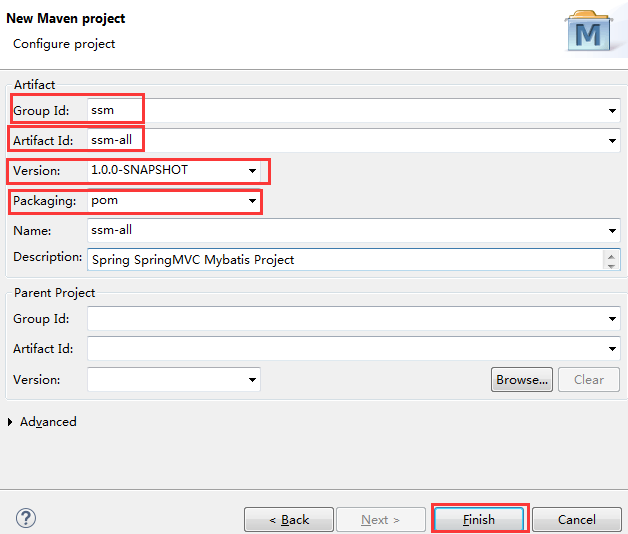Click the Clear button

pos(589,379)
